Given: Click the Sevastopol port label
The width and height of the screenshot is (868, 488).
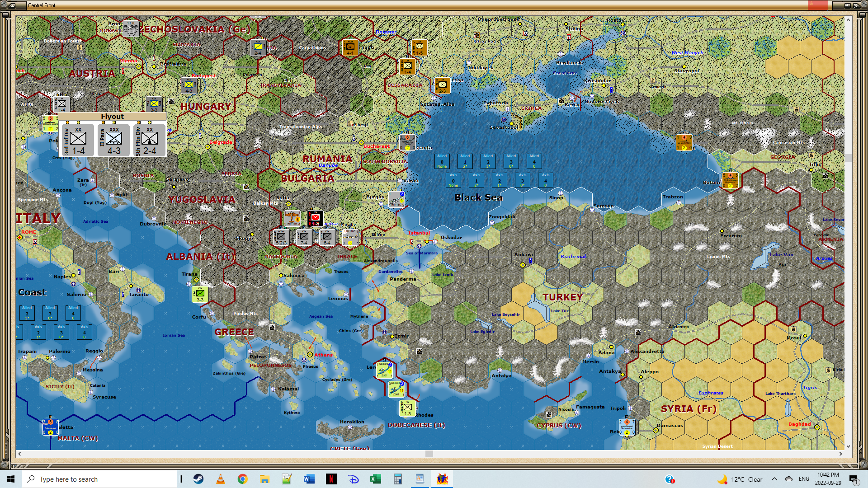Looking at the screenshot, I should [x=504, y=127].
